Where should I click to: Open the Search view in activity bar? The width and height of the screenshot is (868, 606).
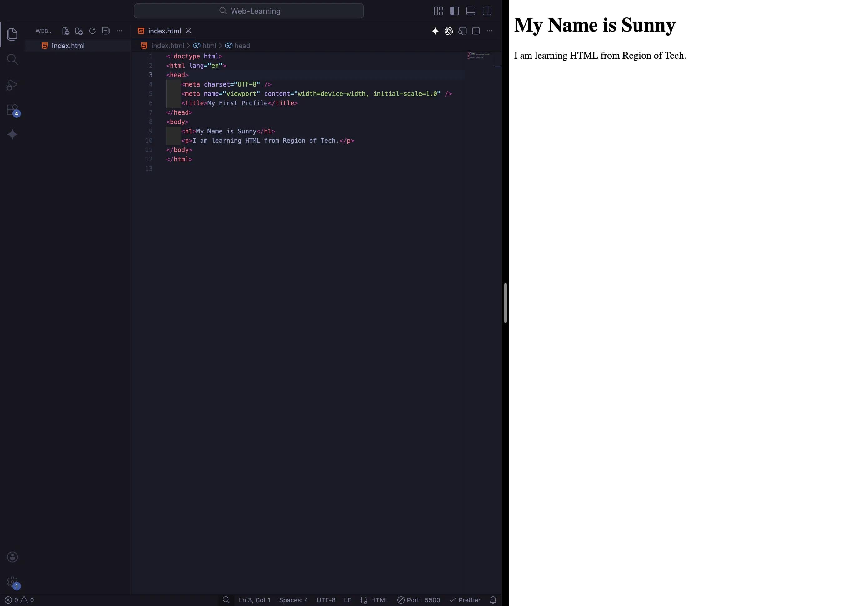pyautogui.click(x=12, y=59)
